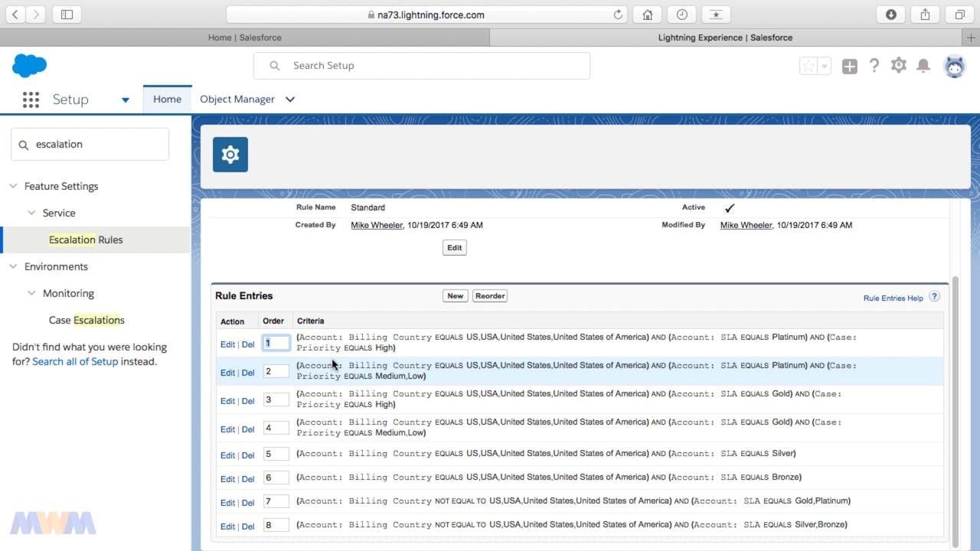Edit rule entry with order 3
The width and height of the screenshot is (980, 551).
tap(227, 401)
